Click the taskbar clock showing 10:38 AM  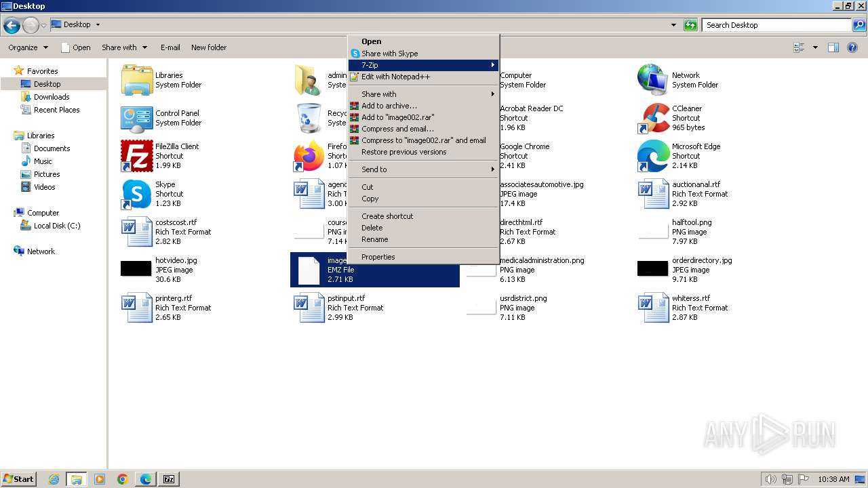pyautogui.click(x=833, y=479)
